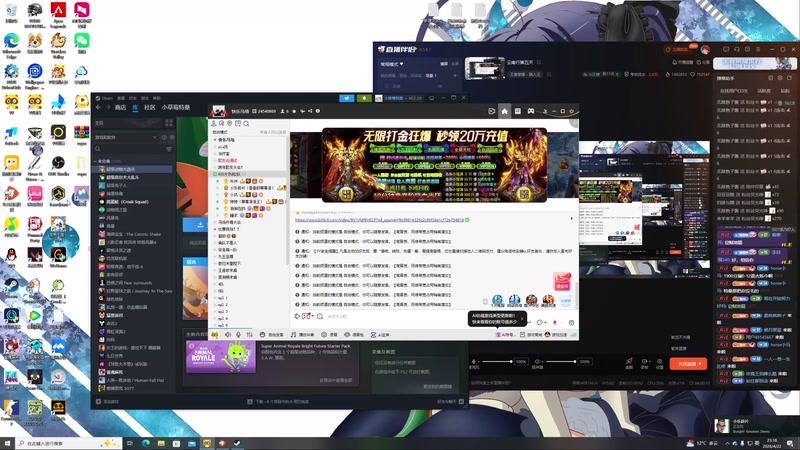
Task: Open the message icon in 直播伴侣 title bar
Action: pyautogui.click(x=726, y=49)
